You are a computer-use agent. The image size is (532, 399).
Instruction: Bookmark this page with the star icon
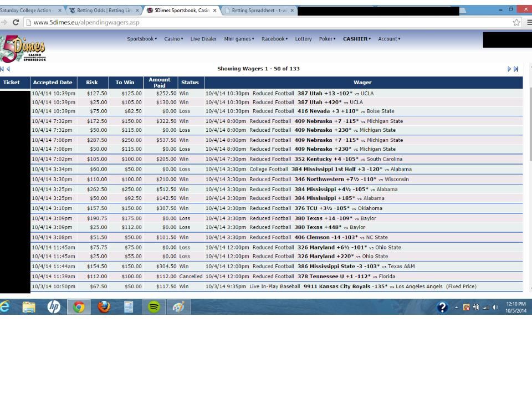(x=516, y=22)
